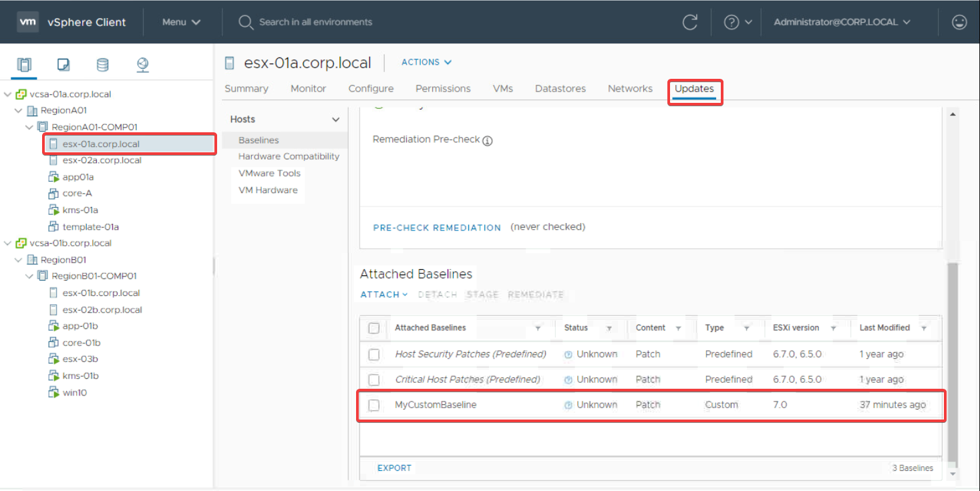Open the ACTIONS dropdown for the host
Screen dimensions: 980x491
[x=426, y=62]
